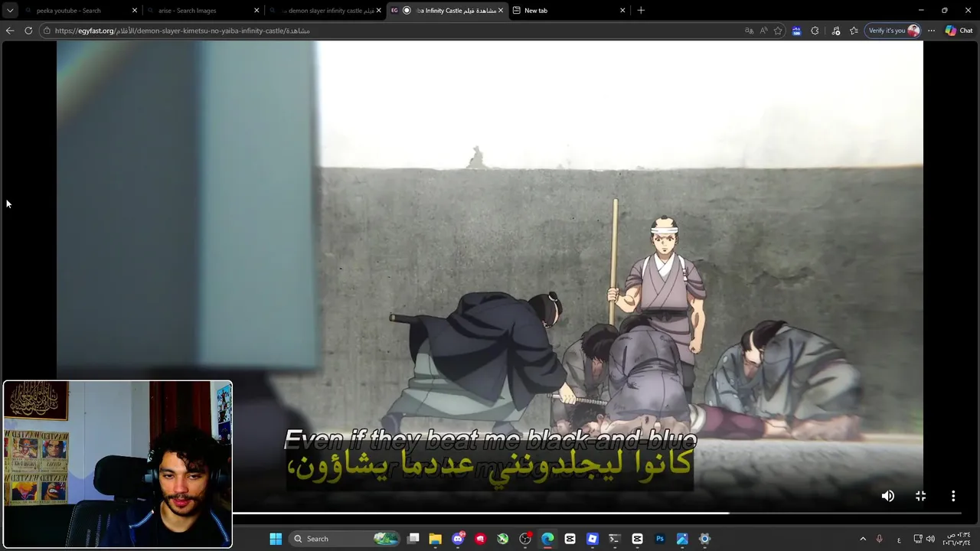This screenshot has height=551, width=980.
Task: Open the video player's three-dot options menu
Action: (953, 496)
